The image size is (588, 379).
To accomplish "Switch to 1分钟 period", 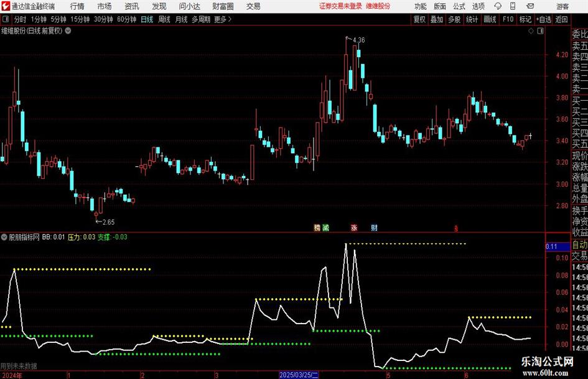I will coord(39,19).
